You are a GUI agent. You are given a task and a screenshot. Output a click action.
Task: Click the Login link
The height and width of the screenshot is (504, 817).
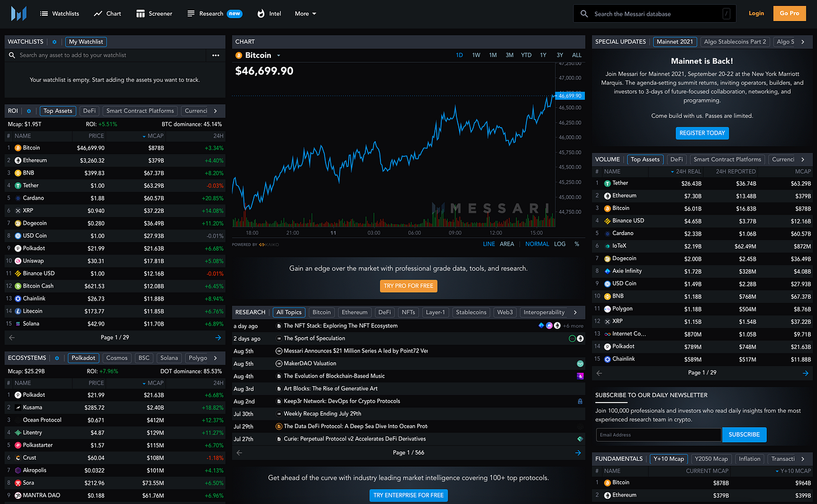pyautogui.click(x=756, y=13)
